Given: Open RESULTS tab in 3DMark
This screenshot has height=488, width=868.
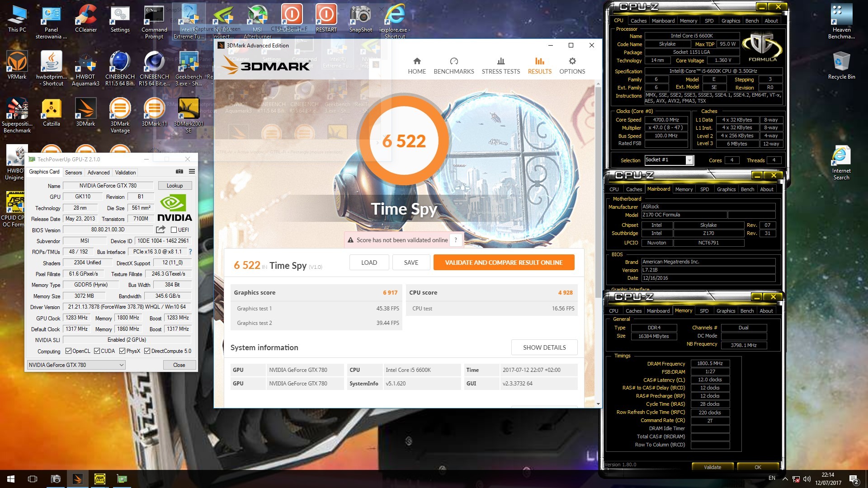Looking at the screenshot, I should 540,66.
